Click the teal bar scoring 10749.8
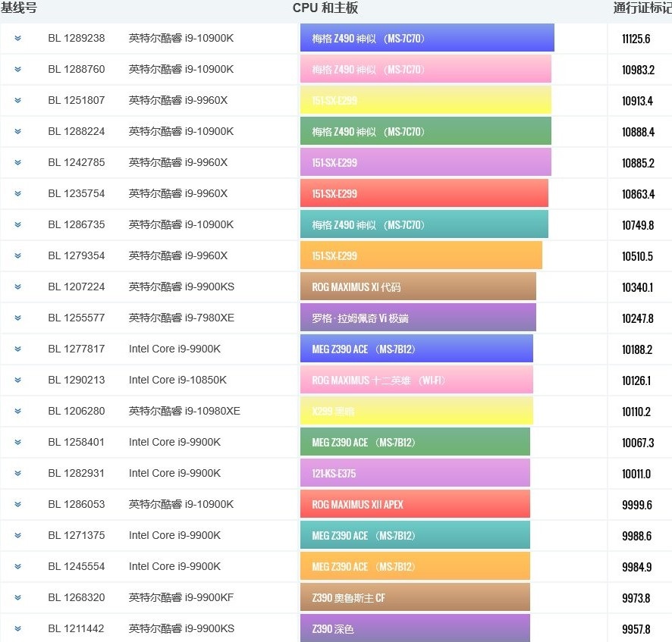The height and width of the screenshot is (642, 672). pyautogui.click(x=424, y=224)
